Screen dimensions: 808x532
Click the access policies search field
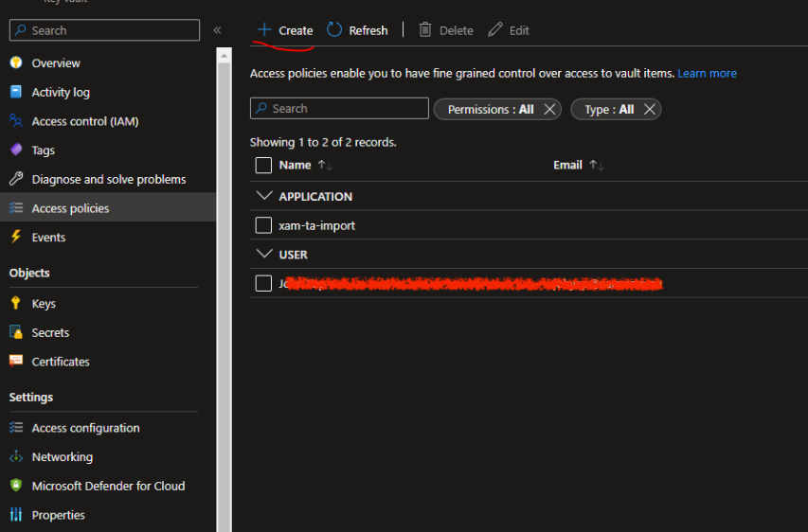click(x=347, y=109)
